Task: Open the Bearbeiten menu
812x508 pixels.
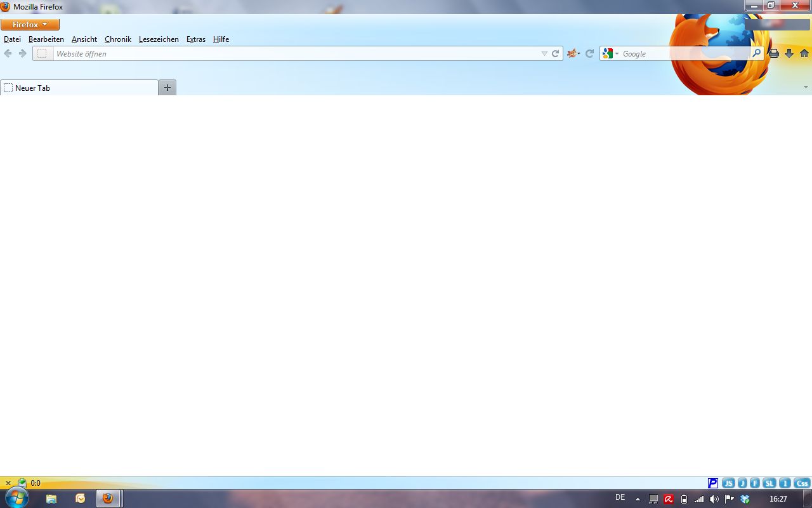Action: [46, 39]
